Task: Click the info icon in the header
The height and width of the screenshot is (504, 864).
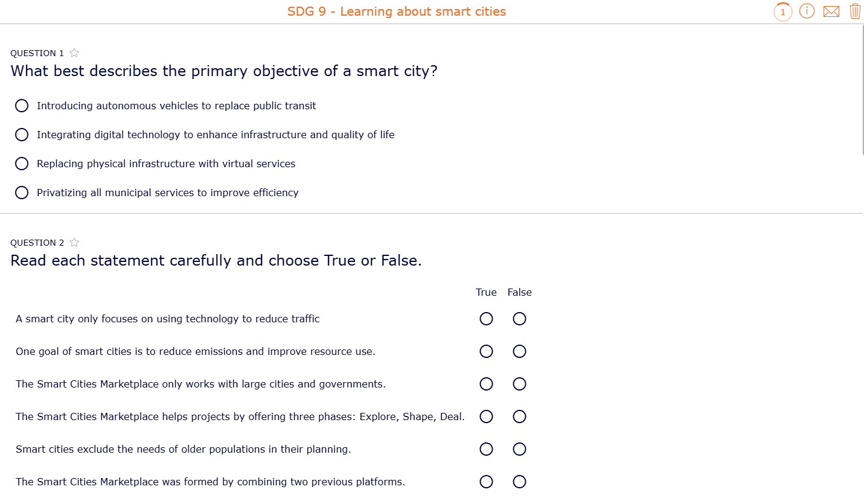Action: [x=807, y=11]
